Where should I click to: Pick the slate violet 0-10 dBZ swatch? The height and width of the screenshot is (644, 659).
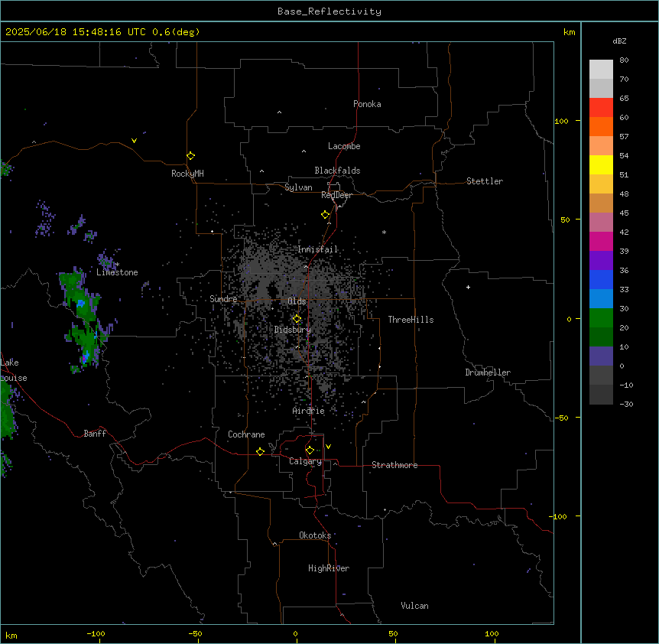click(x=601, y=356)
